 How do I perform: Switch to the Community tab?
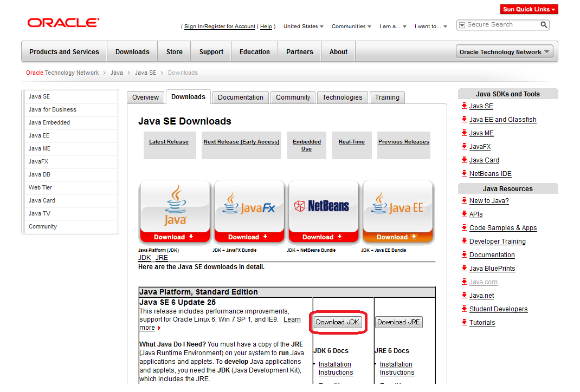293,97
